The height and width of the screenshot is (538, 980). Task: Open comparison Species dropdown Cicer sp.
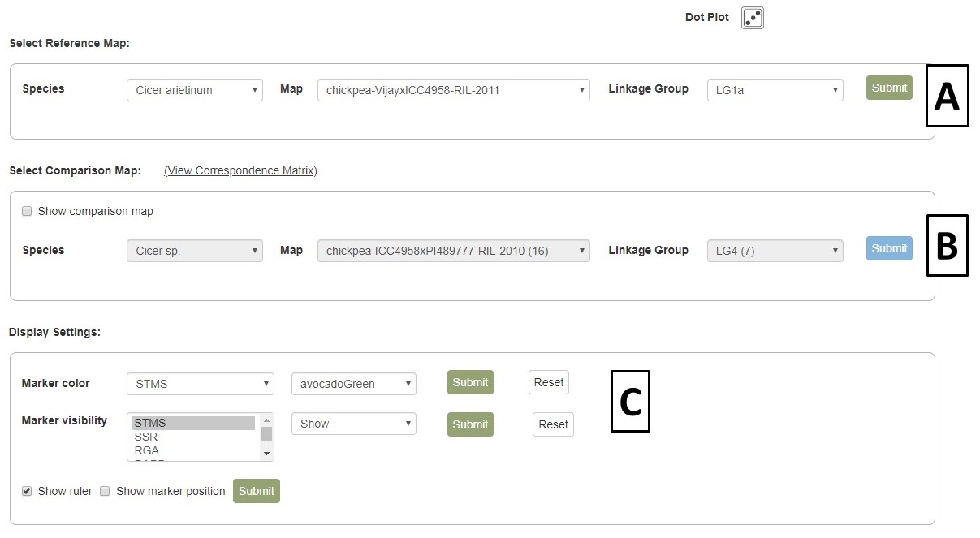pyautogui.click(x=195, y=251)
